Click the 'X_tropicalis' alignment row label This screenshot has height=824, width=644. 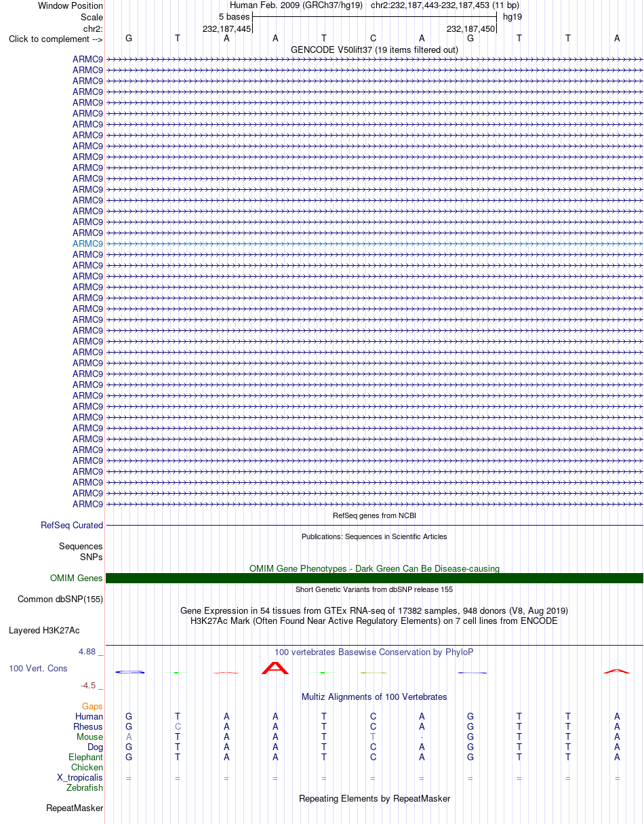pyautogui.click(x=80, y=777)
